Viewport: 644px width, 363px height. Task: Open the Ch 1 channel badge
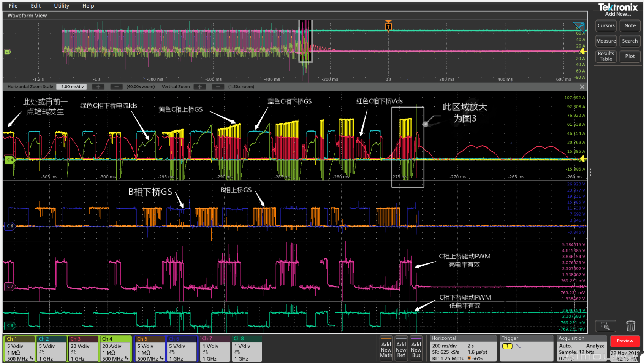(x=19, y=349)
